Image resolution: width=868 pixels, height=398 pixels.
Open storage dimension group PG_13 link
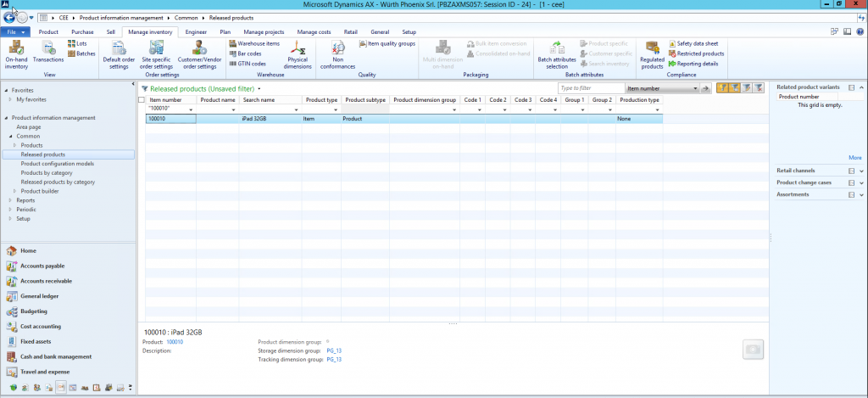pos(334,350)
